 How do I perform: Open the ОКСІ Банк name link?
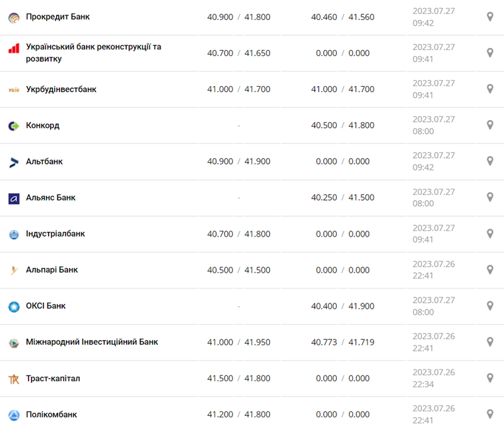(45, 306)
